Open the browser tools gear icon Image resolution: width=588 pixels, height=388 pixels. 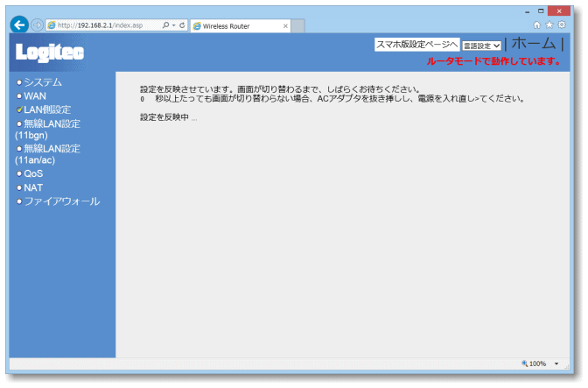561,25
